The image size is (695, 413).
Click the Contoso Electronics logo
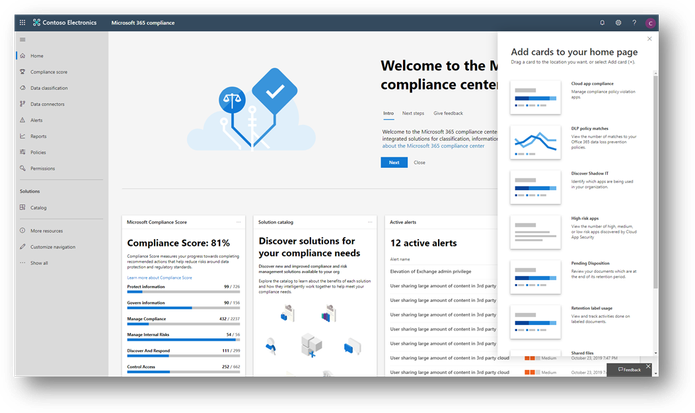65,23
